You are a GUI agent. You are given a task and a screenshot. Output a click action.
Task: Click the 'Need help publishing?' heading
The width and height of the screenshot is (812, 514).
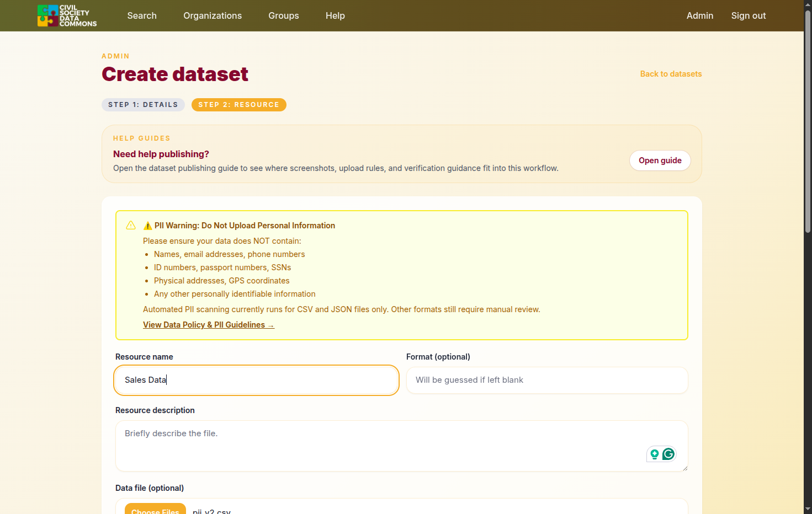coord(161,154)
